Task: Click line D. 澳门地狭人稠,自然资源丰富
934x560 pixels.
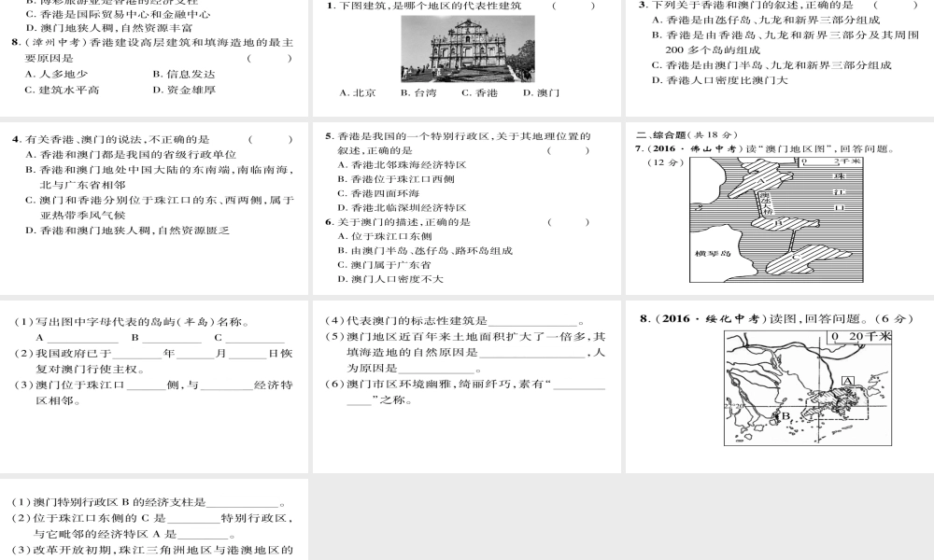Action: (109, 28)
